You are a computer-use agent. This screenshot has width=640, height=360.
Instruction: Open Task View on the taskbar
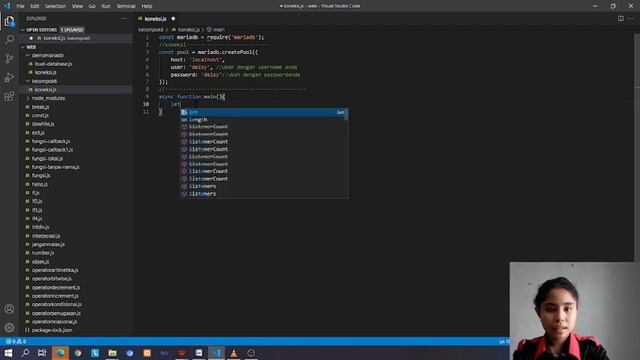pos(42,353)
